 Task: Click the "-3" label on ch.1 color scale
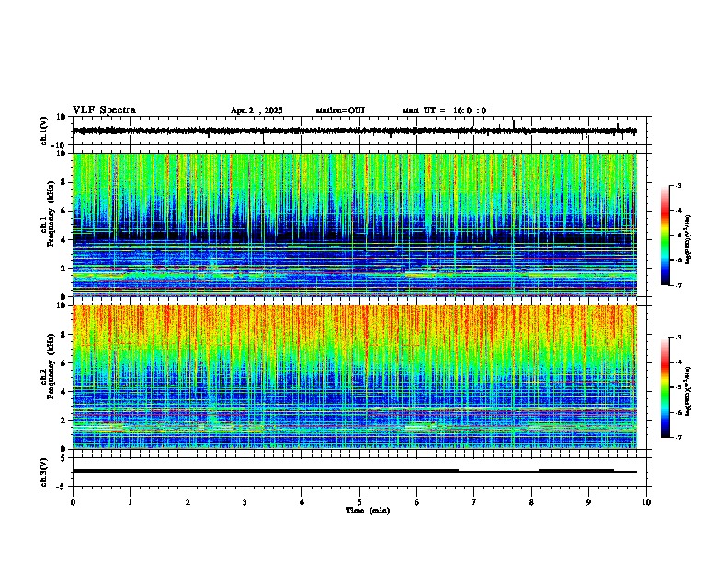pos(678,185)
